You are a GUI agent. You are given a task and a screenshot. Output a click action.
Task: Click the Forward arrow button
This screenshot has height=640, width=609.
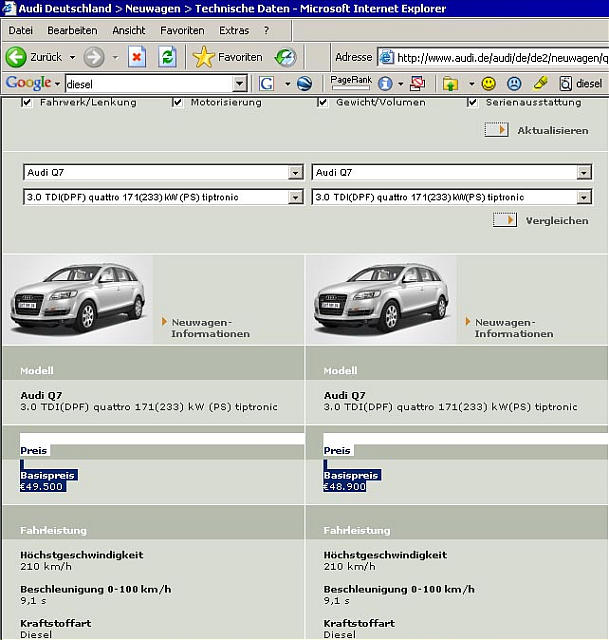94,57
